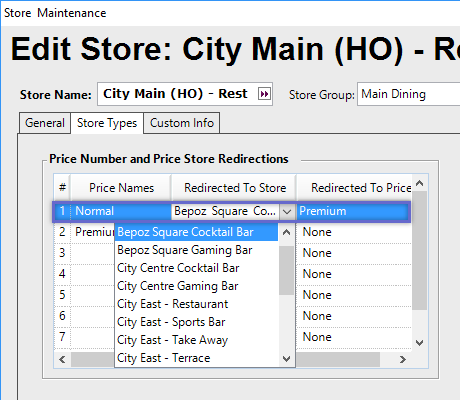This screenshot has height=400, width=460.
Task: Collapse the Redirected To Store dropdown arrow
Action: pyautogui.click(x=287, y=211)
